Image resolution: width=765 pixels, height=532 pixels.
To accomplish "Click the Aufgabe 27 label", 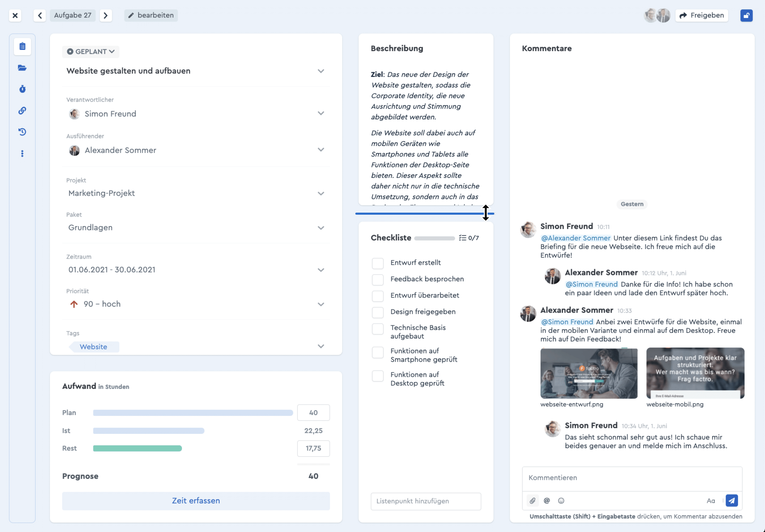I will (x=73, y=15).
